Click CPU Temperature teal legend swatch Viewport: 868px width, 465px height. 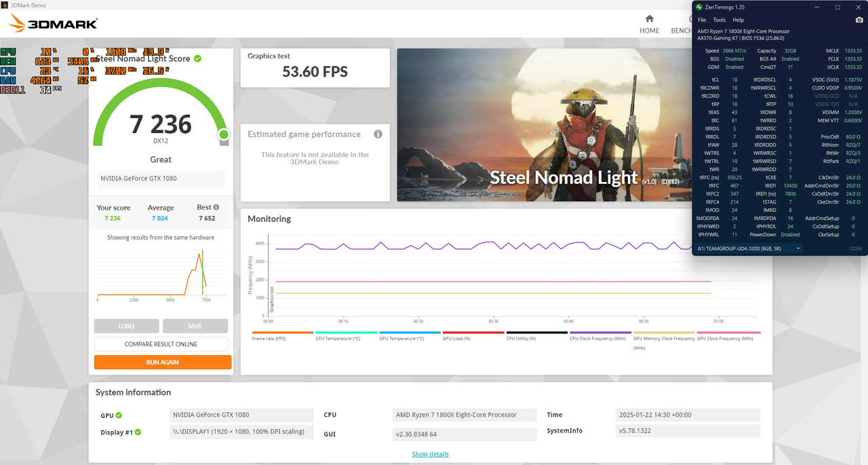(346, 333)
